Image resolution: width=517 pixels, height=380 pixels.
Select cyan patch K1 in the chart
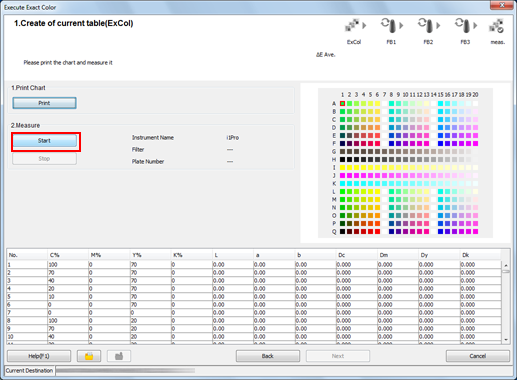coord(342,183)
